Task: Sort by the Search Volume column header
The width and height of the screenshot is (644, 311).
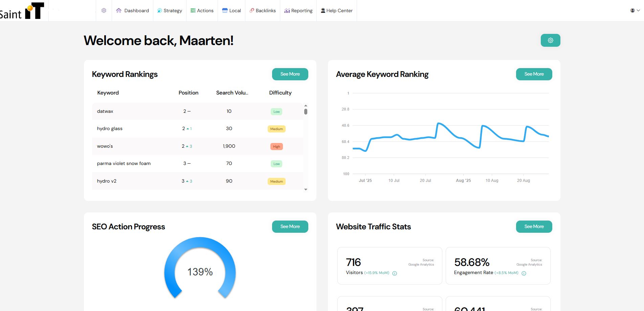Action: tap(232, 93)
